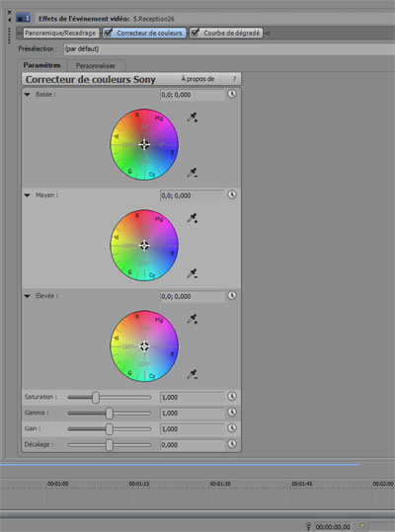This screenshot has height=532, width=395.
Task: Animate the Saturation value with its clock icon
Action: pyautogui.click(x=232, y=396)
